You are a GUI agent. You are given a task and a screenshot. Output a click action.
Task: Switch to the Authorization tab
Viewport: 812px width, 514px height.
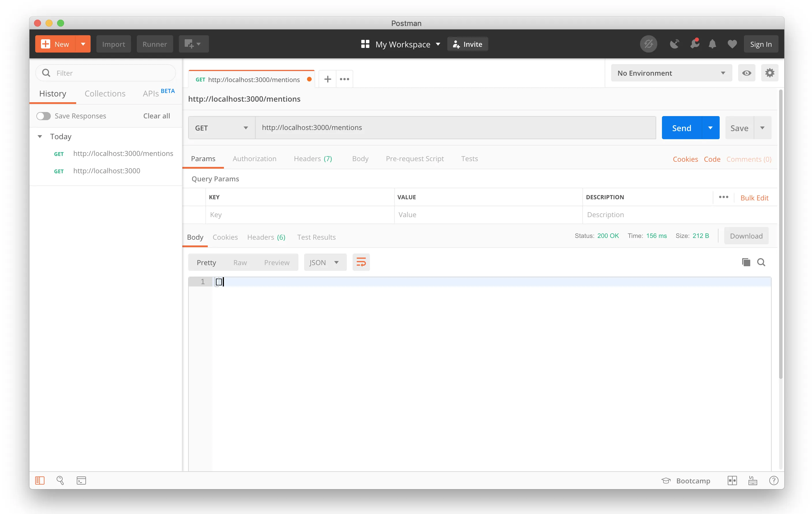tap(255, 159)
